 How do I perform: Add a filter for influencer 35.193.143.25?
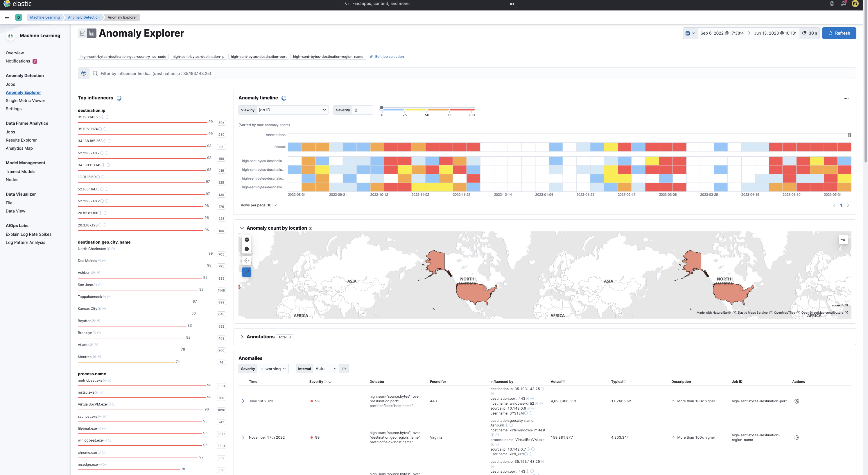click(x=103, y=117)
